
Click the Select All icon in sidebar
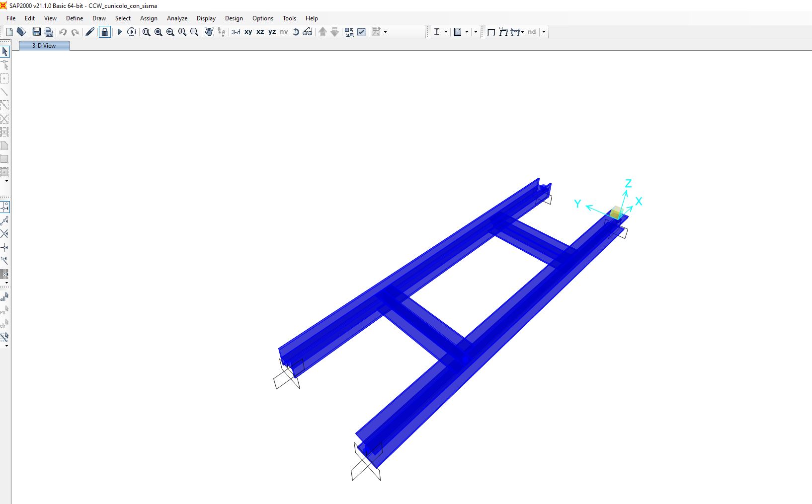tap(4, 297)
